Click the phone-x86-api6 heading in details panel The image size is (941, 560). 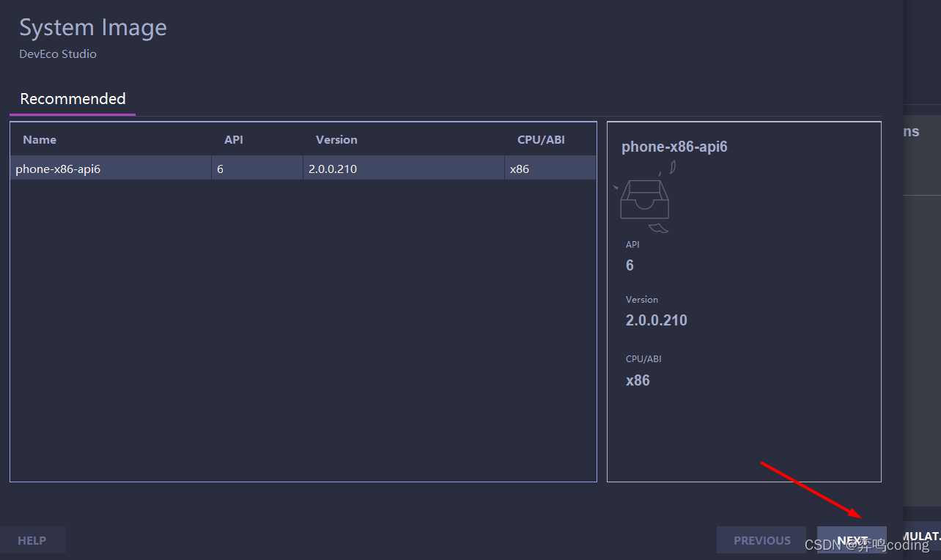click(x=674, y=147)
